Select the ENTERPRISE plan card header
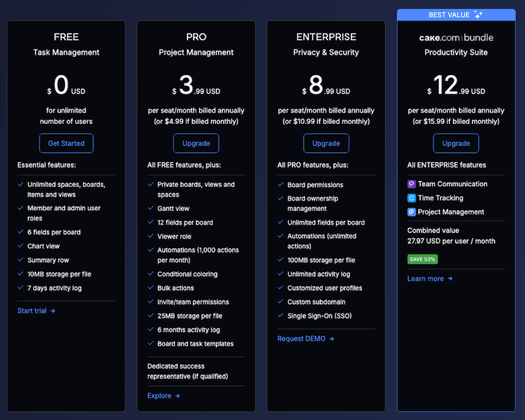The width and height of the screenshot is (525, 420). click(x=326, y=37)
